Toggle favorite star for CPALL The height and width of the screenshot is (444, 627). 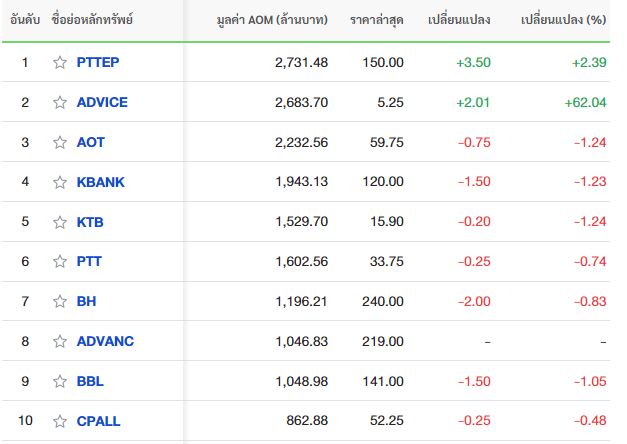point(60,421)
